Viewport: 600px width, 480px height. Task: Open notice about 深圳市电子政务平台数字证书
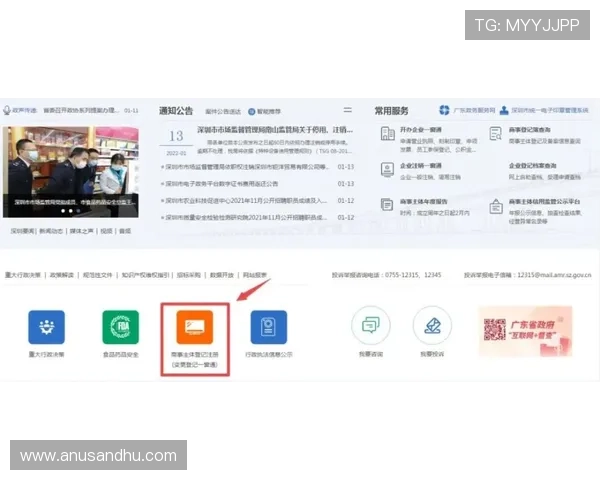coord(222,184)
